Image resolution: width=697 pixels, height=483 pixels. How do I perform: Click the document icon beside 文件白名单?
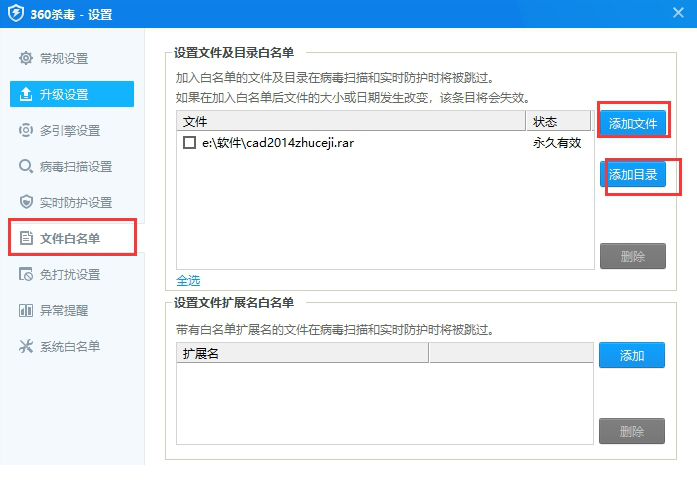[26, 238]
